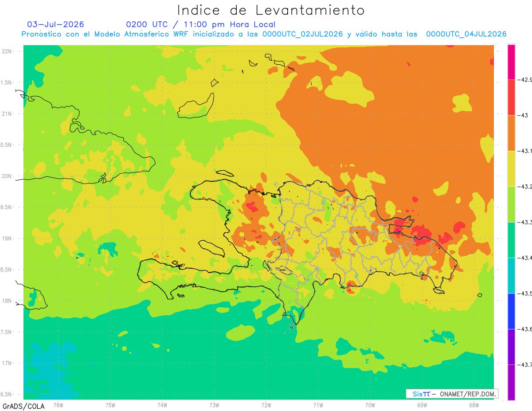Screen dimensions: 532x411
Task: Click the '7.5N' latitude label
Action: click(x=7, y=332)
